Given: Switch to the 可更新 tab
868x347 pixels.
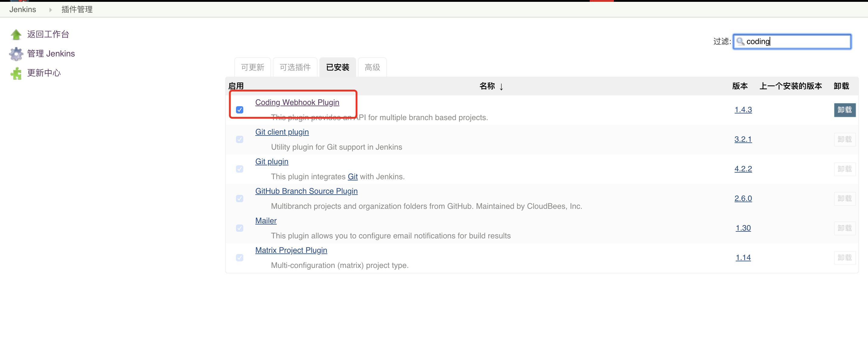Looking at the screenshot, I should point(252,67).
